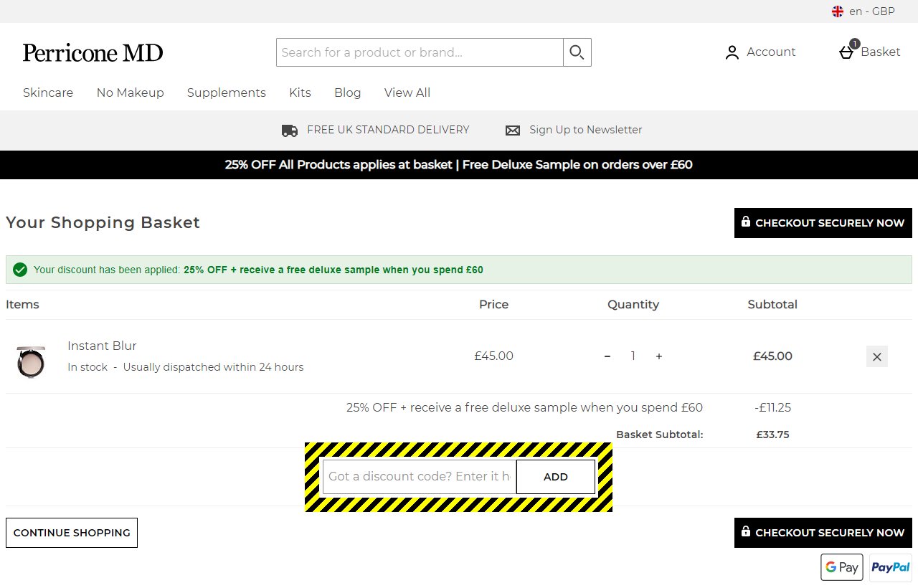Open the Kits menu

(x=300, y=93)
